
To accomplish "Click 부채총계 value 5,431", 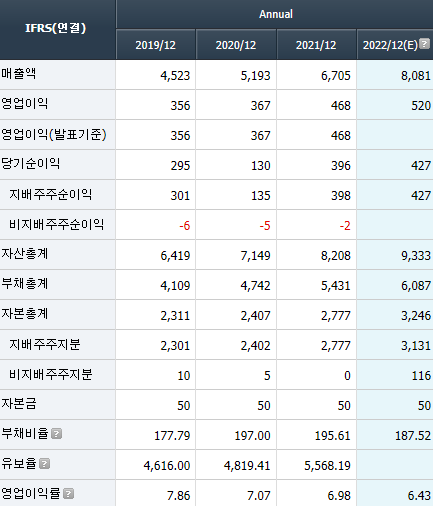I will (336, 286).
